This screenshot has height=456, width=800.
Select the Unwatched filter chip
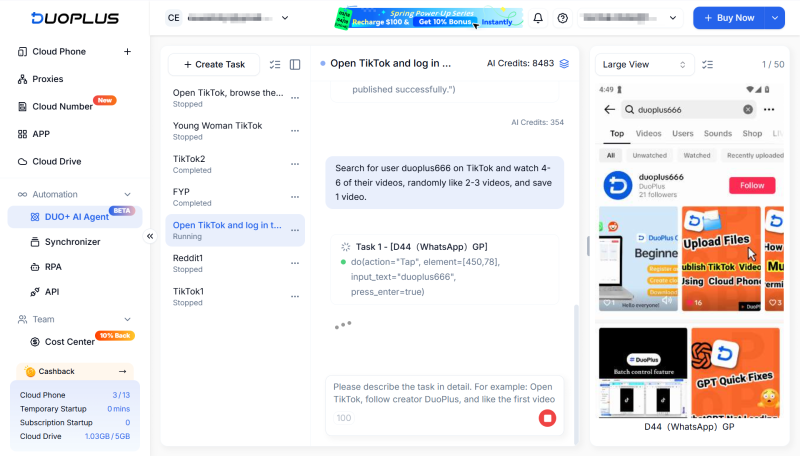pos(649,155)
